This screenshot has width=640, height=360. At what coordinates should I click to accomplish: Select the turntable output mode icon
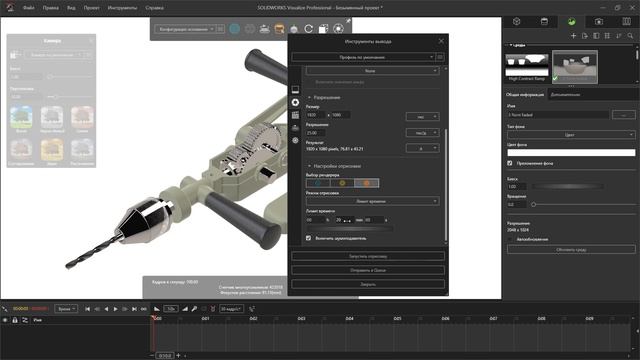click(x=295, y=128)
